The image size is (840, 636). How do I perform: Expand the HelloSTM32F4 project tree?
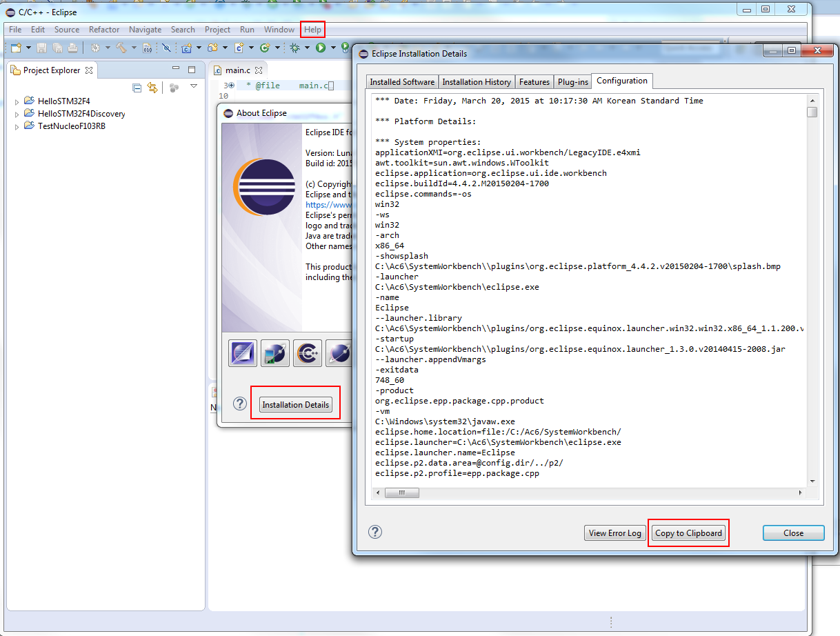tap(17, 101)
